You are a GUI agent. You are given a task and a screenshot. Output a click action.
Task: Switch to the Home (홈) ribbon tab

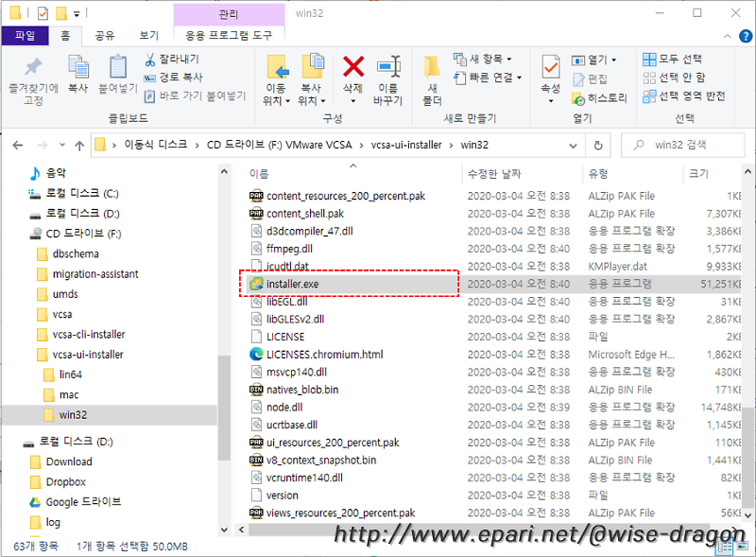[x=65, y=35]
